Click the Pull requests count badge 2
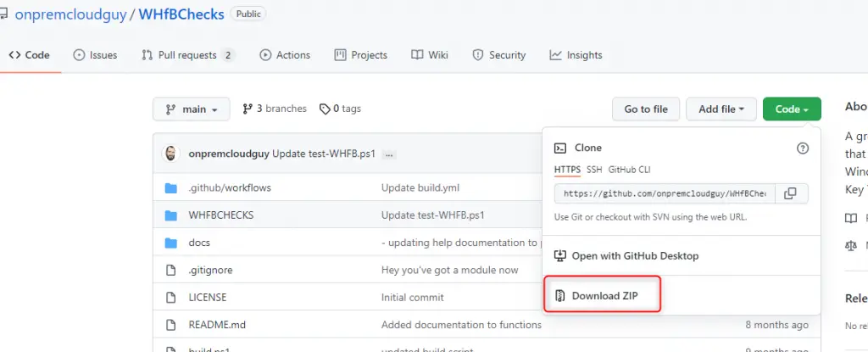The image size is (868, 352). pyautogui.click(x=227, y=55)
